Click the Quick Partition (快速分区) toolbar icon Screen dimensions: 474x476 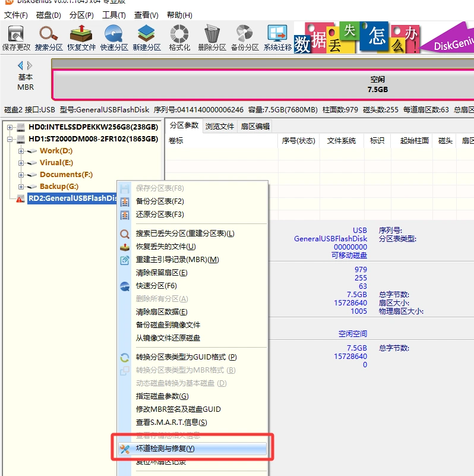click(114, 38)
